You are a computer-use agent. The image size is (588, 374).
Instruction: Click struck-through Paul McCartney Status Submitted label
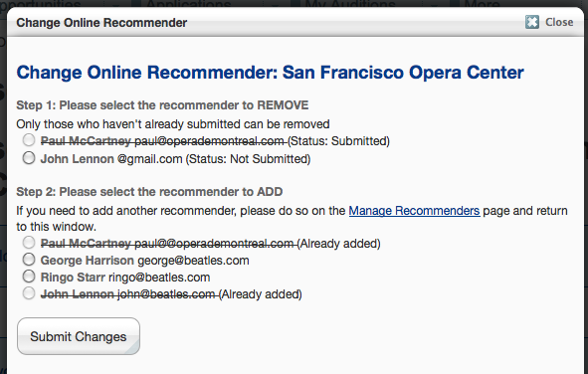coord(215,141)
